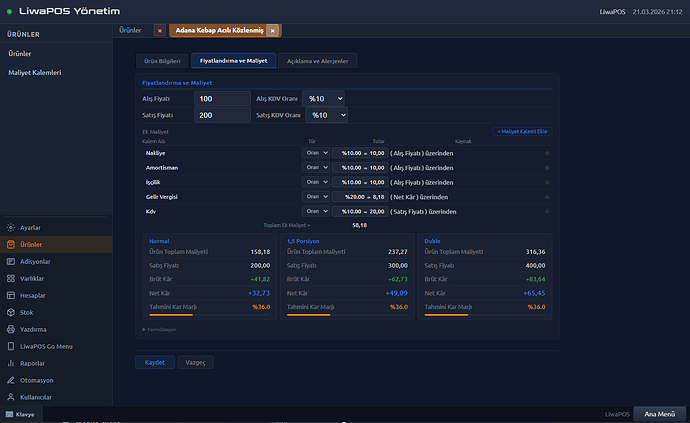Toggle the Klavye on-screen keyboard icon
This screenshot has height=423, width=690.
[9, 414]
